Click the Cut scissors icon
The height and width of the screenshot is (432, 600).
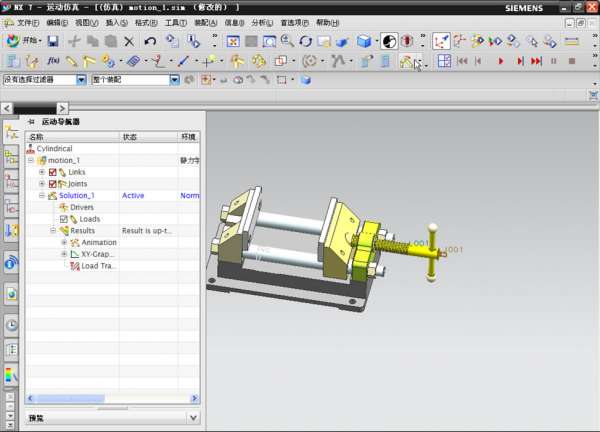point(74,41)
